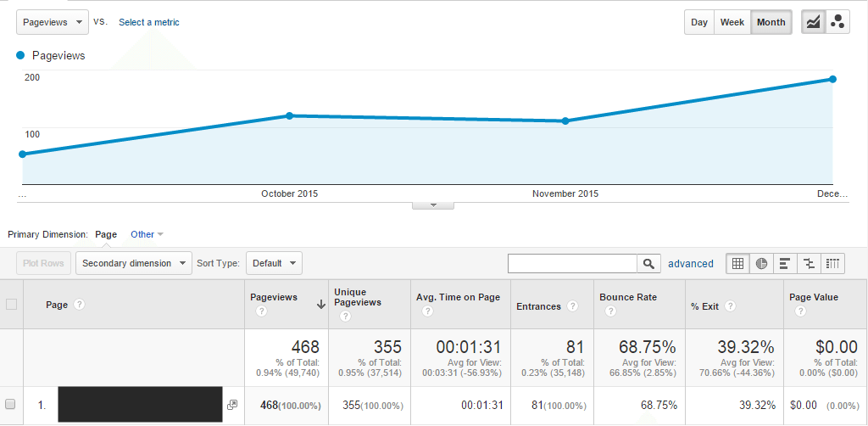Open page link in new window icon

point(232,406)
